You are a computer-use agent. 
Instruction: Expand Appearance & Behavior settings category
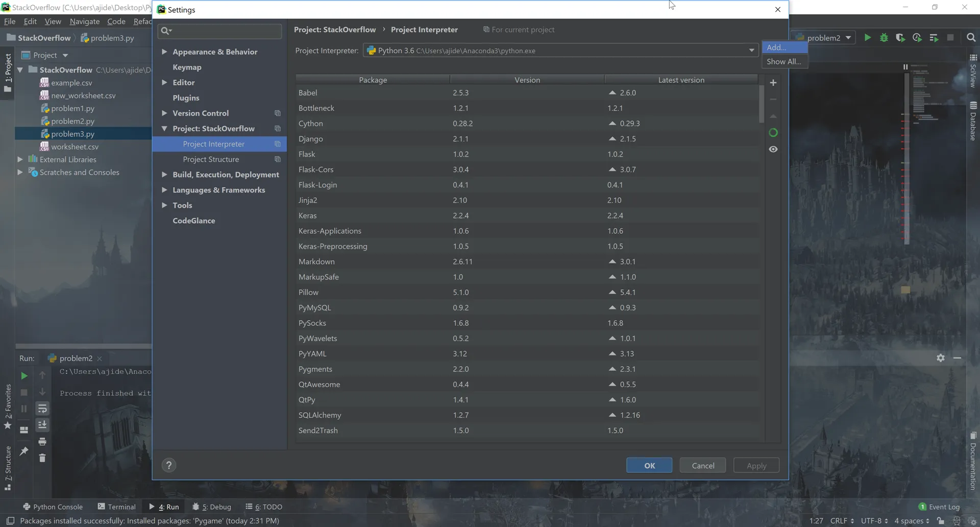click(164, 52)
